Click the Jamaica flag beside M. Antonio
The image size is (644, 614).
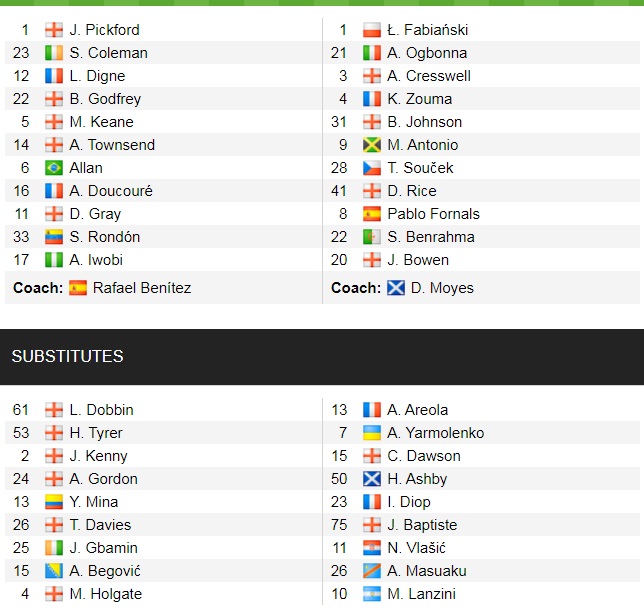(372, 145)
